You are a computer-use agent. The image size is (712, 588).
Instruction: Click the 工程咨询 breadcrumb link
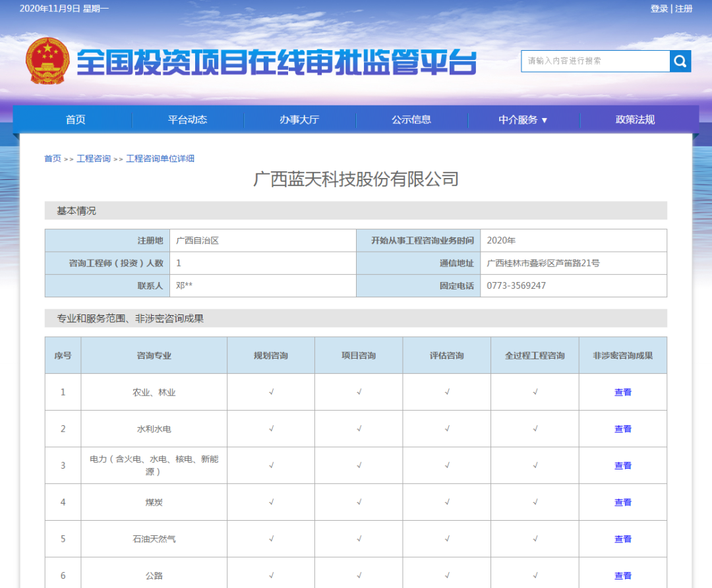tap(94, 158)
